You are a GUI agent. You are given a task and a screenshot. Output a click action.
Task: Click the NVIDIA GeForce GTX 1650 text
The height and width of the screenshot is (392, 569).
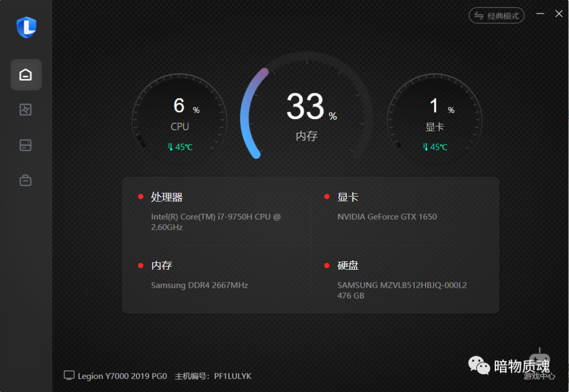pos(387,217)
